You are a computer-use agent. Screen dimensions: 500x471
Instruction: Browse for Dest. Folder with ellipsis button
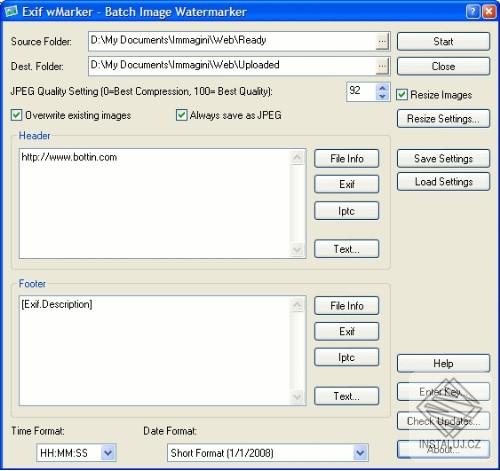(382, 66)
